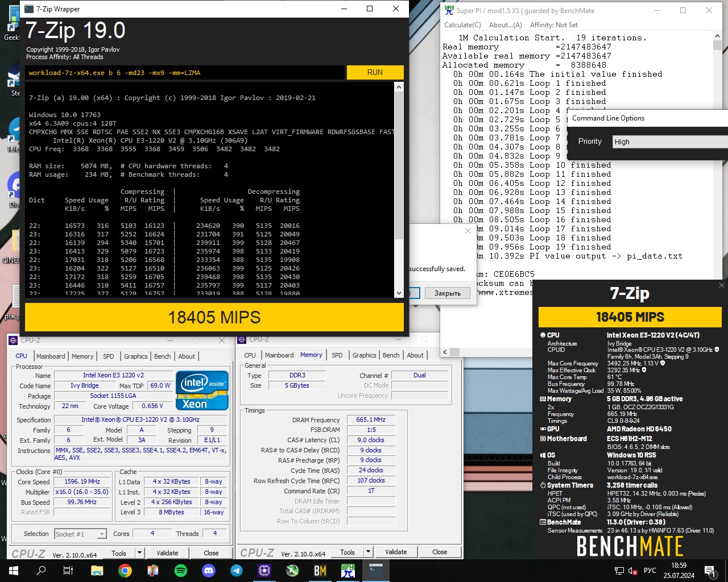Click Affinity: Not Set in Super PI
Image resolution: width=728 pixels, height=582 pixels.
point(553,25)
